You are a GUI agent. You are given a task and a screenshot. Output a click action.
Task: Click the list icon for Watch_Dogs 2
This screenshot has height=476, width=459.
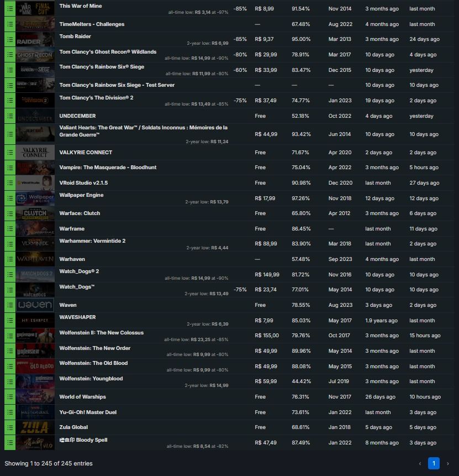(10, 274)
